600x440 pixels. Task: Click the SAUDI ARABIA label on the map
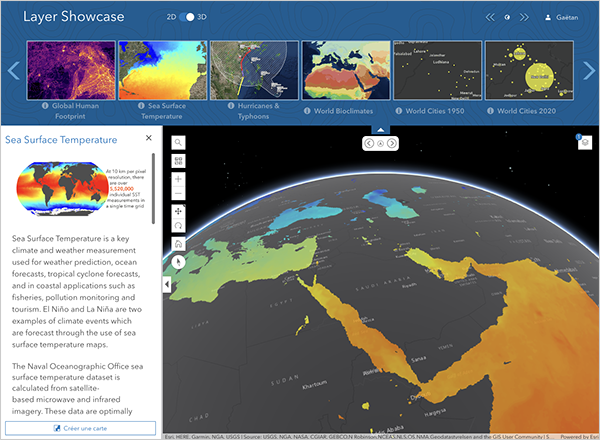click(x=383, y=283)
